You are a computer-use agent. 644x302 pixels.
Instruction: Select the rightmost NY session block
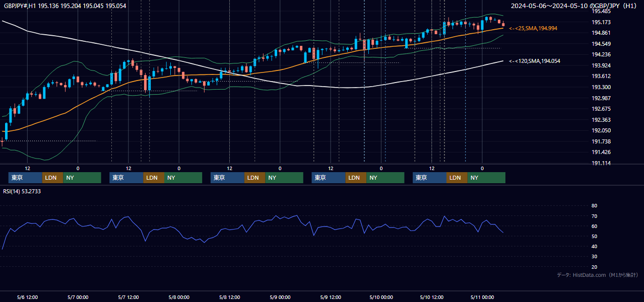[x=486, y=178]
